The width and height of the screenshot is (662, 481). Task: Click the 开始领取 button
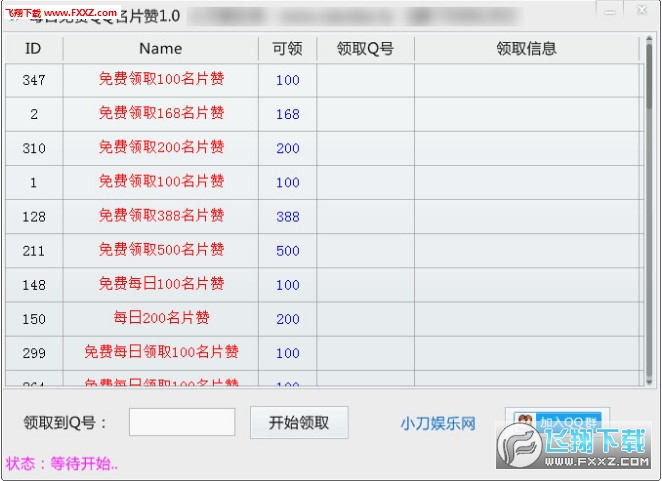coord(299,422)
